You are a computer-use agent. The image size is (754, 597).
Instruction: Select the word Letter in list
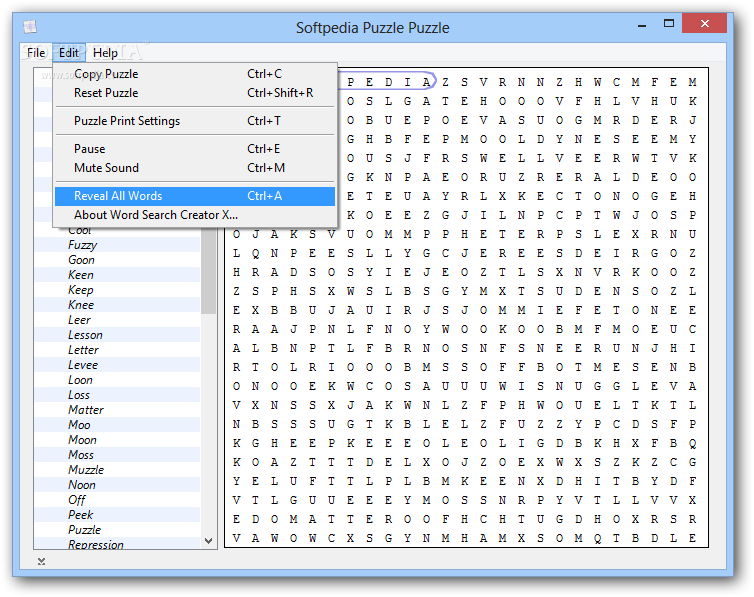coord(83,350)
